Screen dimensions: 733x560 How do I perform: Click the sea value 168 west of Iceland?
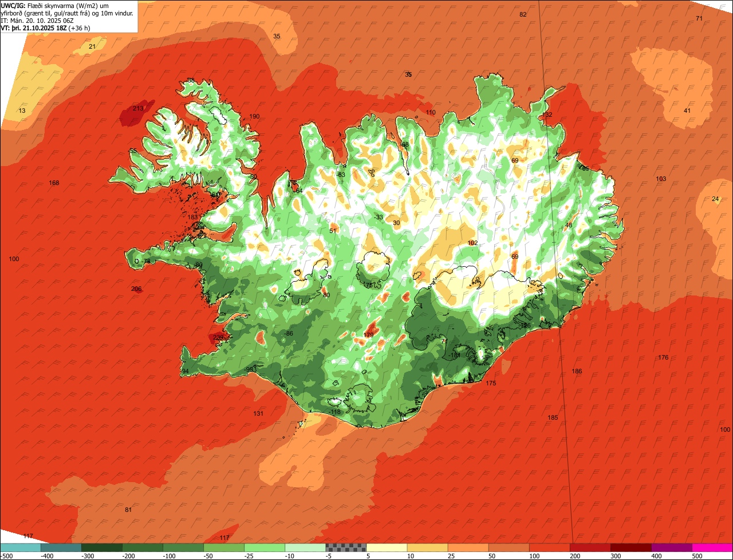[x=54, y=183]
